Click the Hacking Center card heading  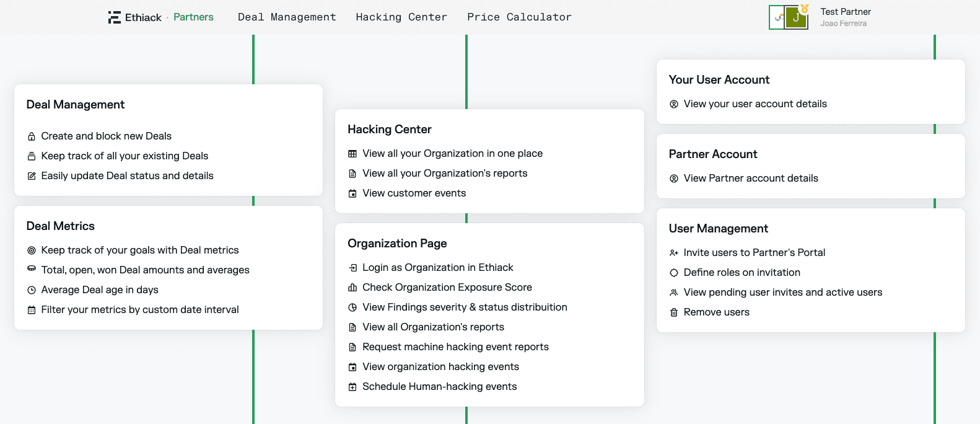[390, 130]
